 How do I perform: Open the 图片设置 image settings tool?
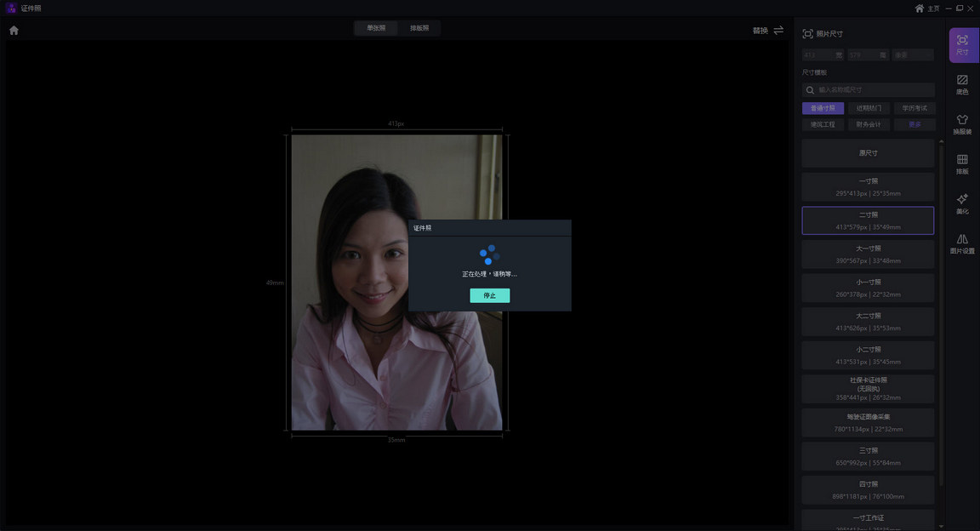(x=962, y=244)
